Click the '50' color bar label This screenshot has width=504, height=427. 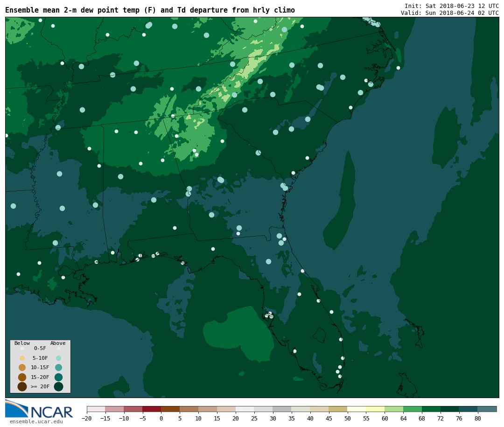348,418
